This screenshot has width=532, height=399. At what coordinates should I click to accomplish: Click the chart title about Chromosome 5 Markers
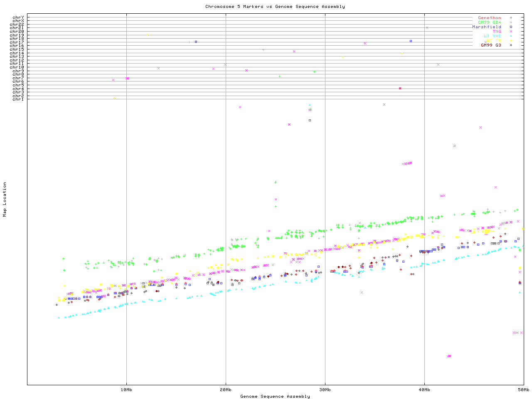[275, 7]
